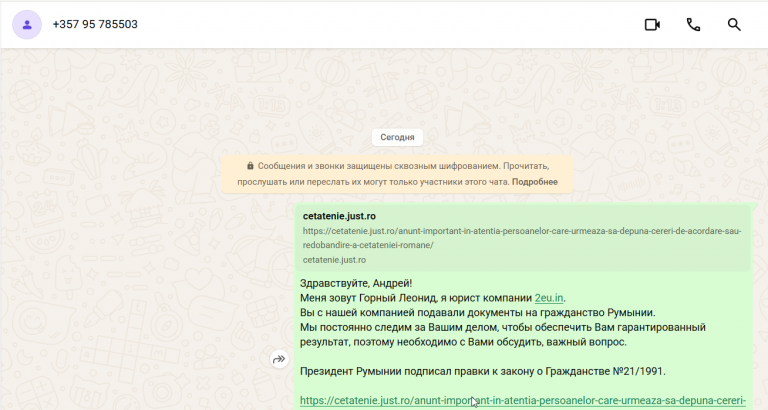768x410 pixels.
Task: Click the Сегодня date badge
Action: pos(397,137)
